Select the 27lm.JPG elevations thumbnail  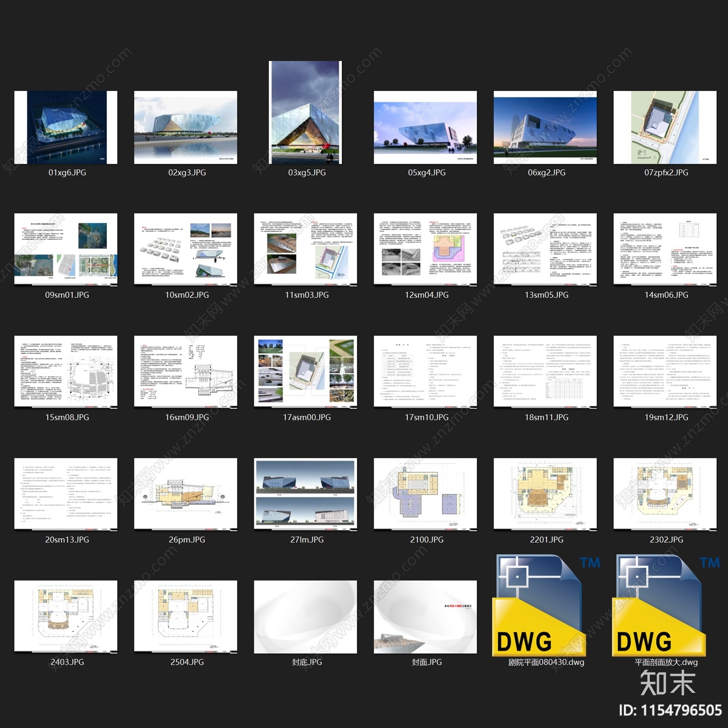305,495
